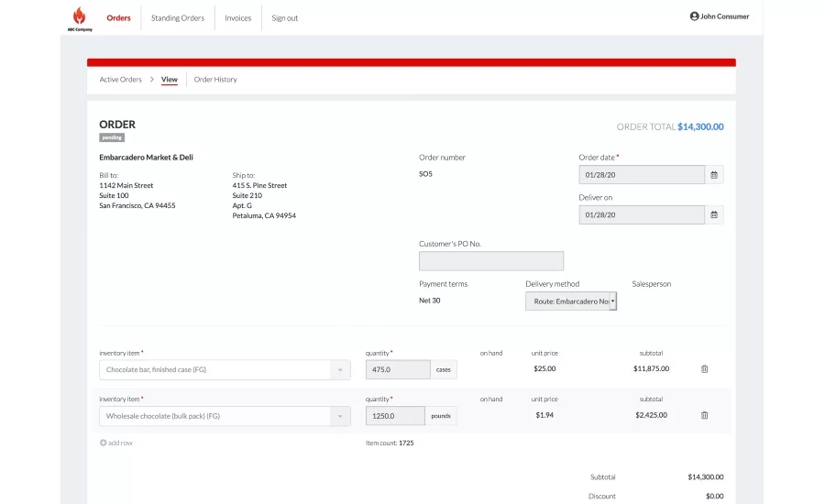Switch to the Order History tab

(x=215, y=80)
